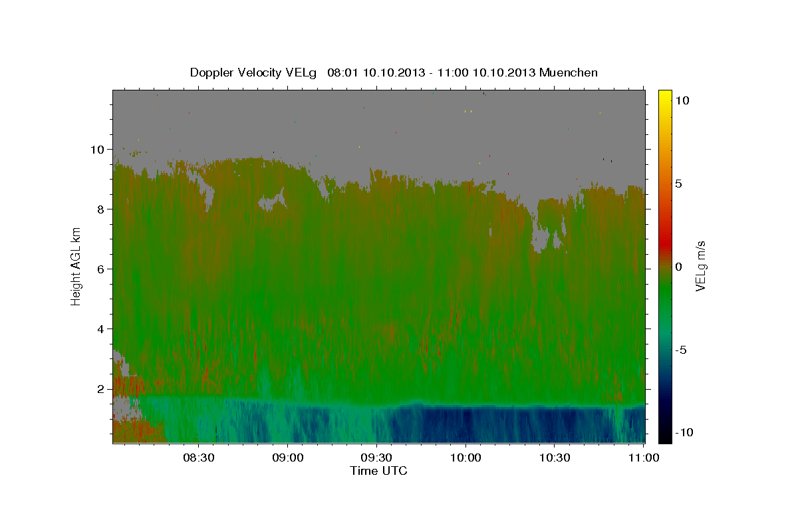Click the colorbar value 0 label
798x532 pixels.
coord(678,267)
